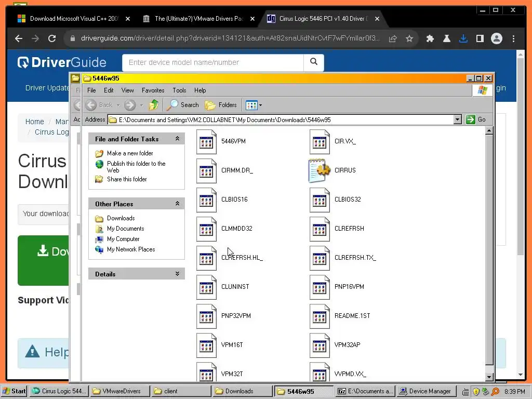Click Share this folder link

click(127, 179)
